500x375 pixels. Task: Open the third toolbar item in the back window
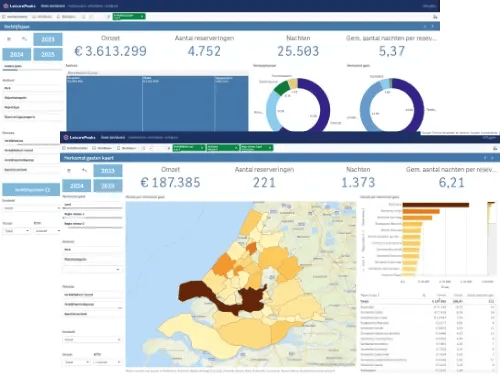(67, 16)
